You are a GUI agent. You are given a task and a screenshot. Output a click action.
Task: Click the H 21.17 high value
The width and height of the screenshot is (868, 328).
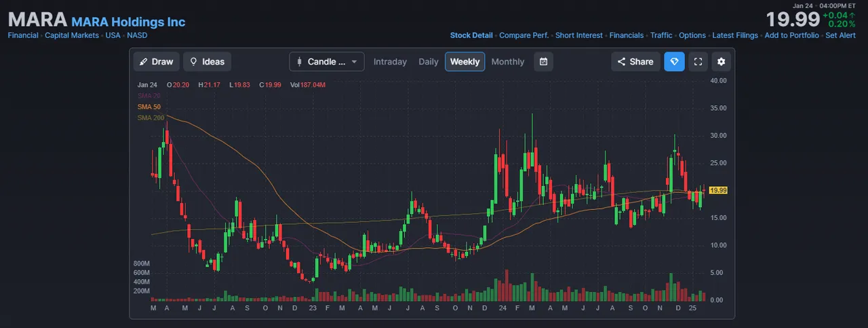pos(211,85)
